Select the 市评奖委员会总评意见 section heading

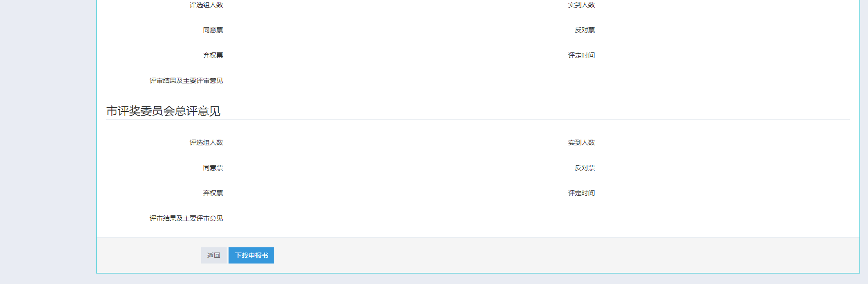(x=163, y=111)
